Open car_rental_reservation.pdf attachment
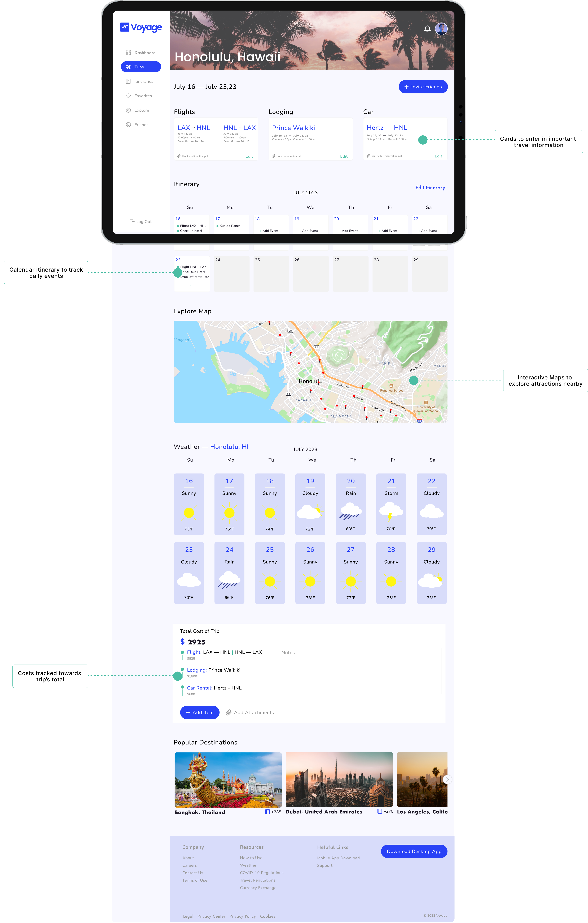 point(384,156)
